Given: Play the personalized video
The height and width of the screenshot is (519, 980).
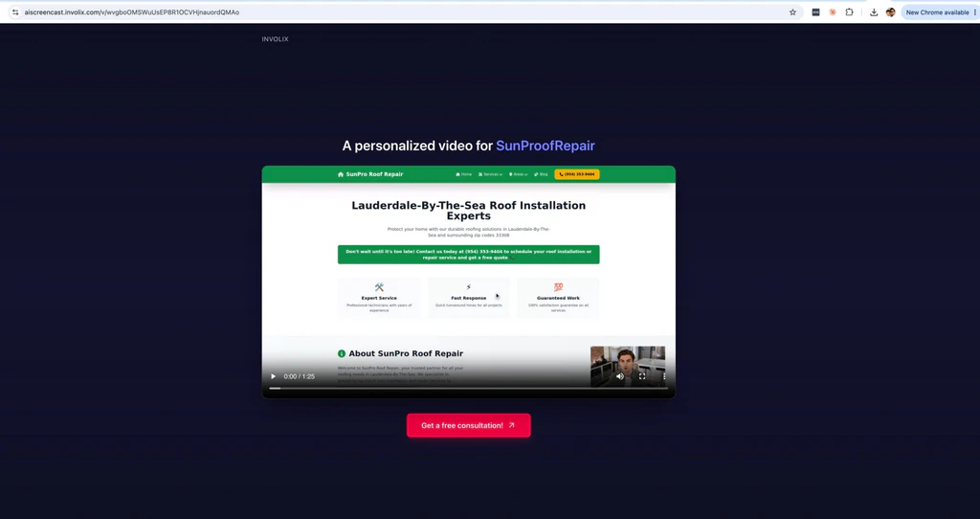Looking at the screenshot, I should (x=273, y=376).
